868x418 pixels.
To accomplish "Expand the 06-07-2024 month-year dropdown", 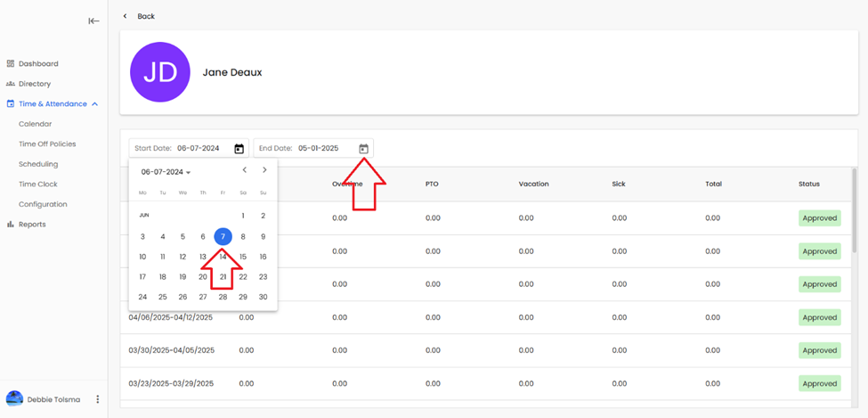I will [166, 172].
